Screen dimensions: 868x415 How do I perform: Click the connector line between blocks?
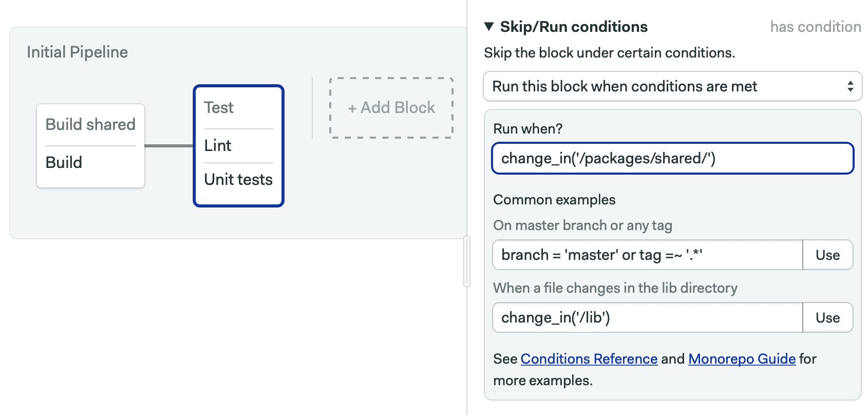(169, 146)
